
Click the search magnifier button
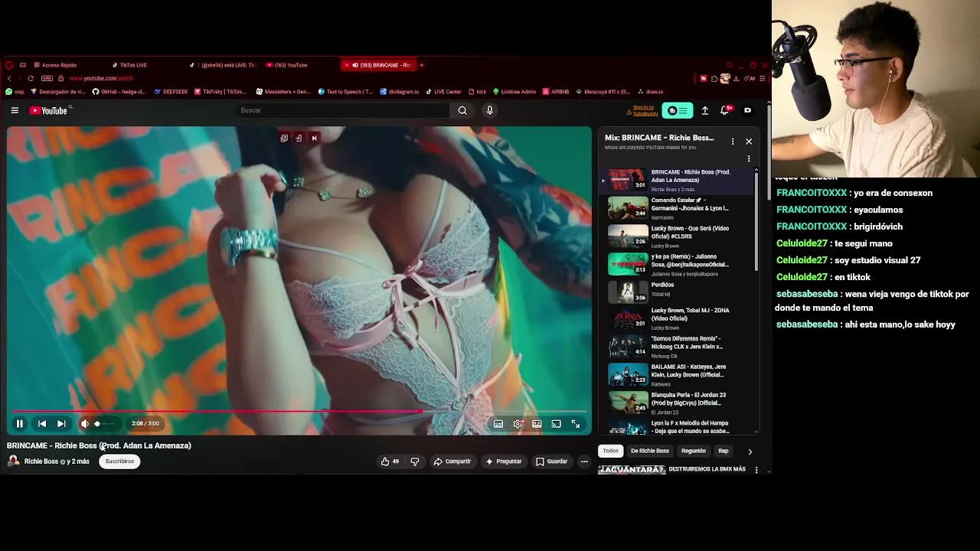click(x=462, y=110)
